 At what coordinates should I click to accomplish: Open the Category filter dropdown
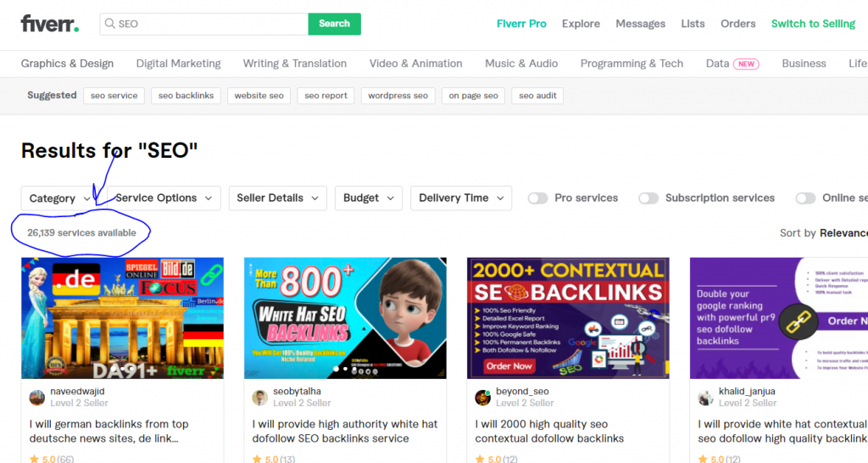(x=59, y=198)
